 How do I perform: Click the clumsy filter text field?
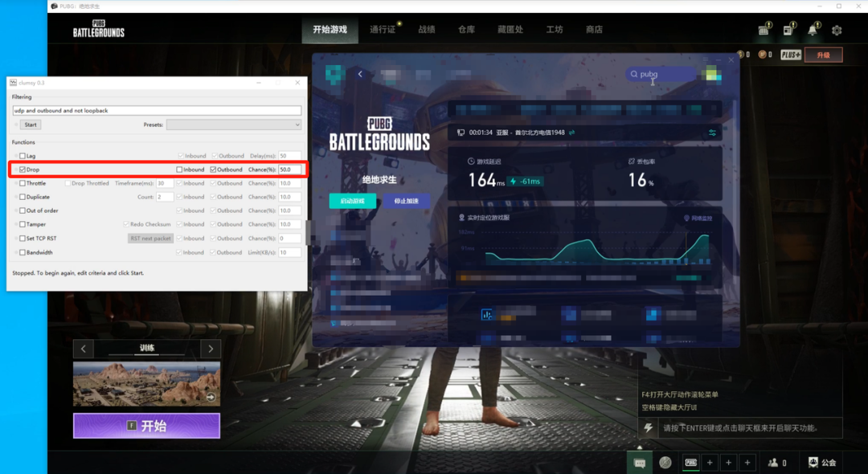pyautogui.click(x=157, y=111)
